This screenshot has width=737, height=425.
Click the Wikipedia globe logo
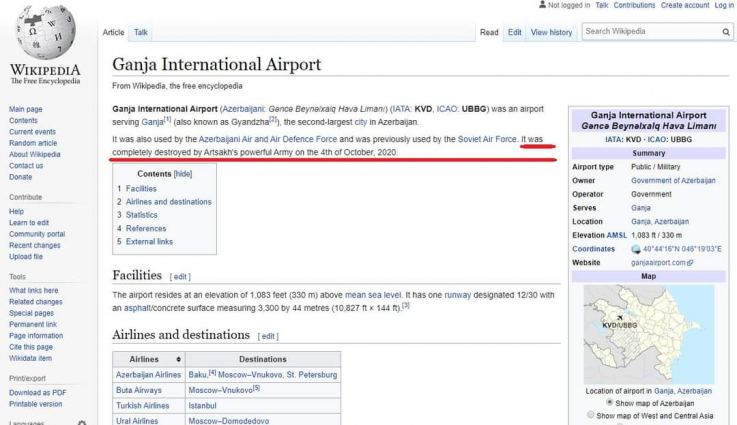coord(45,32)
